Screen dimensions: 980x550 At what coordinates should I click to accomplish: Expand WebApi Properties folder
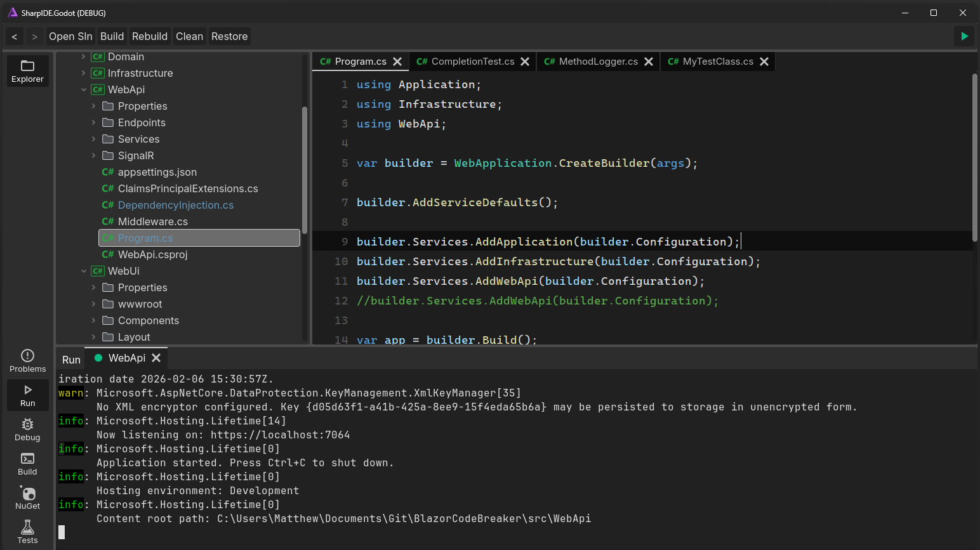coord(94,106)
